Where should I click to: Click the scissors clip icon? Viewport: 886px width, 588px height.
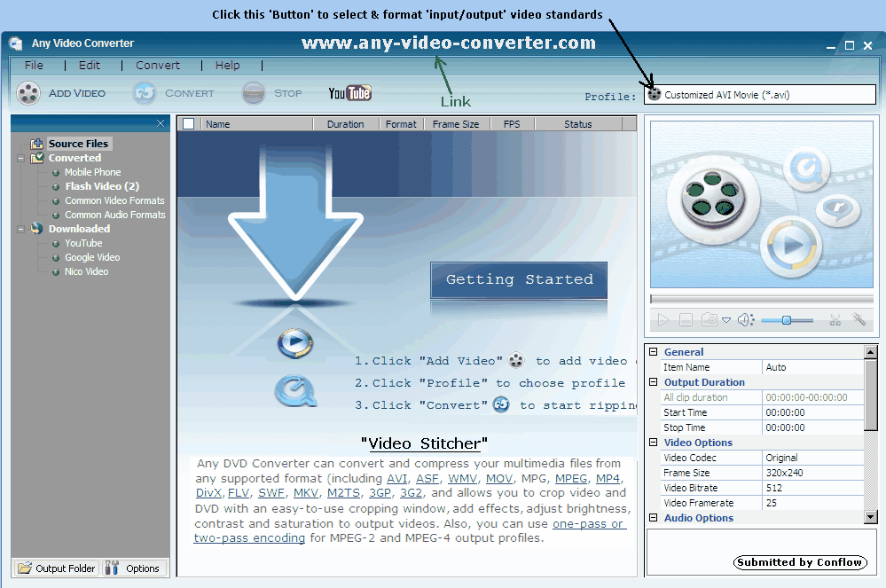[x=835, y=320]
